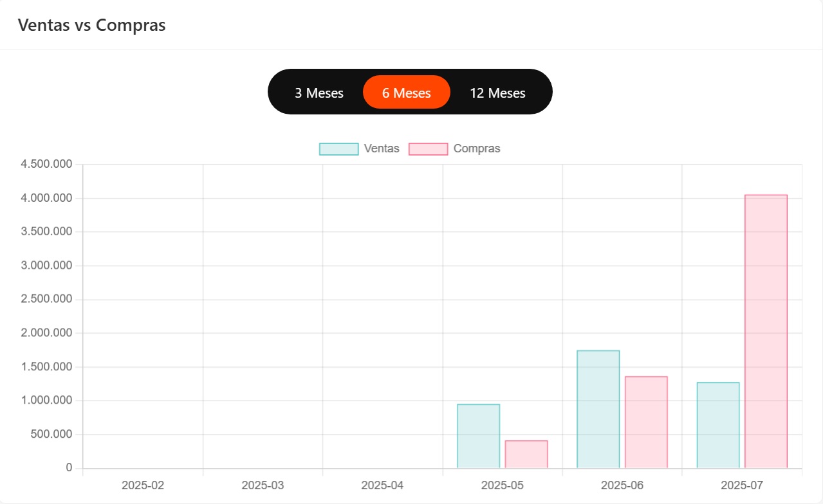Image resolution: width=823 pixels, height=504 pixels.
Task: Toggle the Ventas series via legend text
Action: coord(382,148)
